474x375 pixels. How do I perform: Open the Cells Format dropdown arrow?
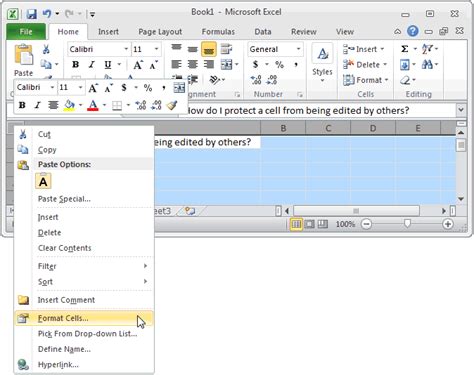click(x=386, y=80)
